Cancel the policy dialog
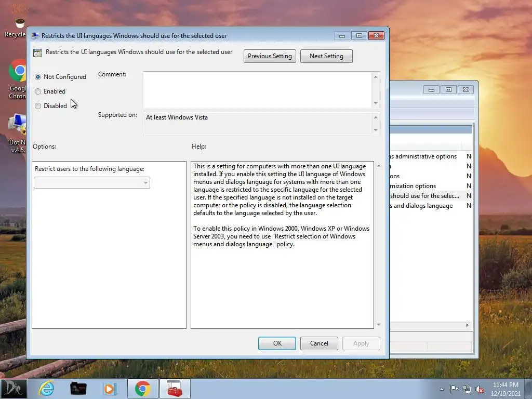 [x=319, y=343]
